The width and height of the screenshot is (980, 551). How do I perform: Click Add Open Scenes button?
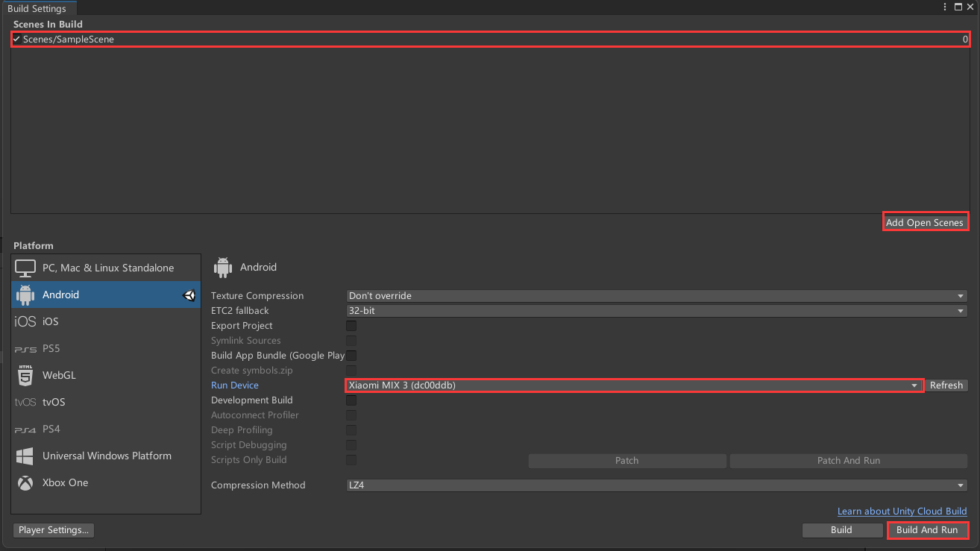(x=925, y=222)
